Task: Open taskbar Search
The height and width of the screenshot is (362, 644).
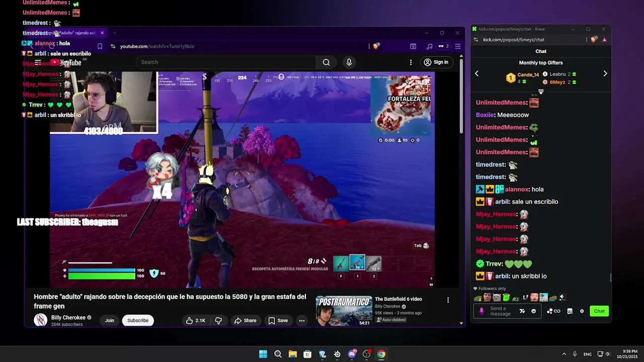Action: coord(278,354)
